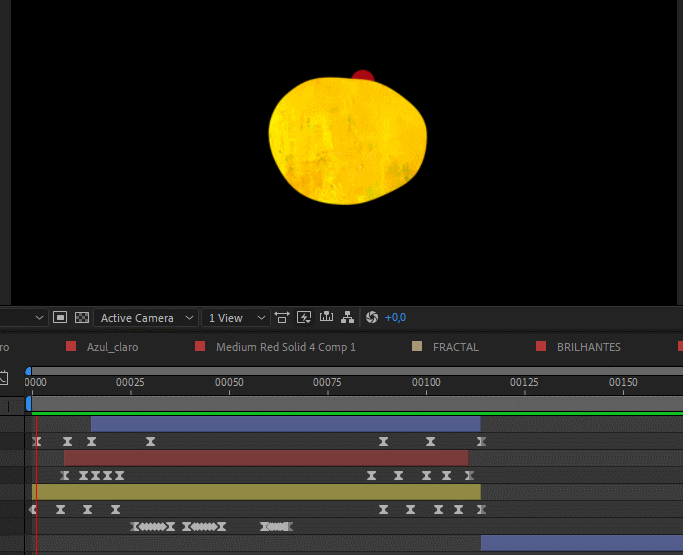Open the 1 View layout dropdown
The height and width of the screenshot is (555, 683).
pos(236,318)
